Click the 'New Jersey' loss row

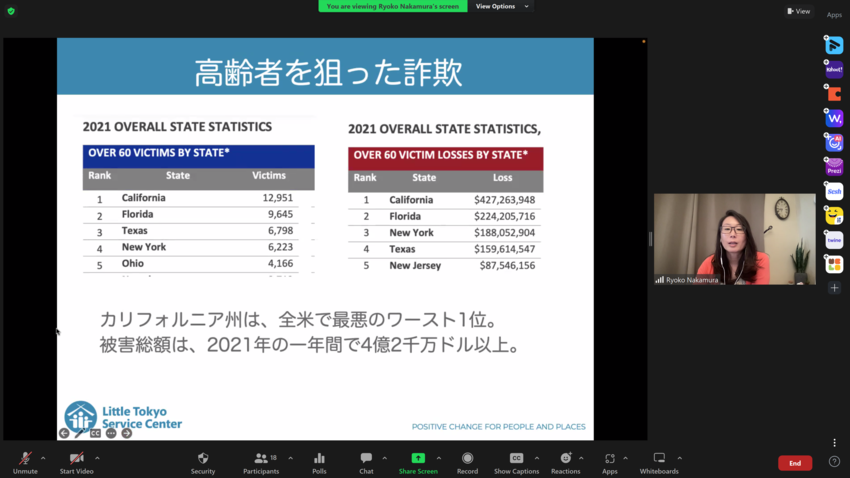[x=446, y=266]
